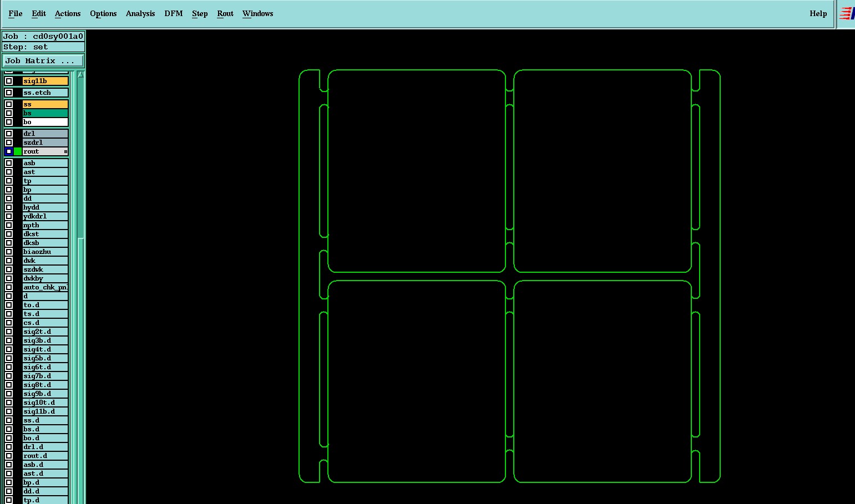Open the Edit menu
Image resolution: width=855 pixels, height=504 pixels.
click(39, 13)
